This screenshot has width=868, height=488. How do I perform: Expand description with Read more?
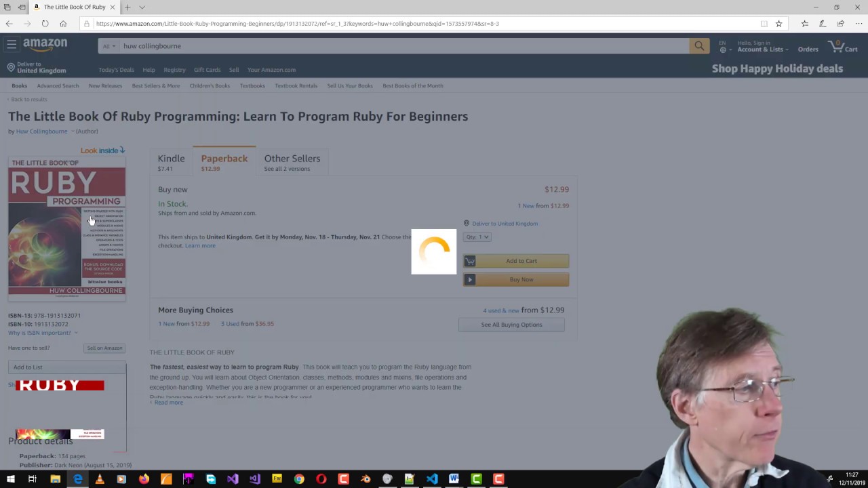[168, 403]
